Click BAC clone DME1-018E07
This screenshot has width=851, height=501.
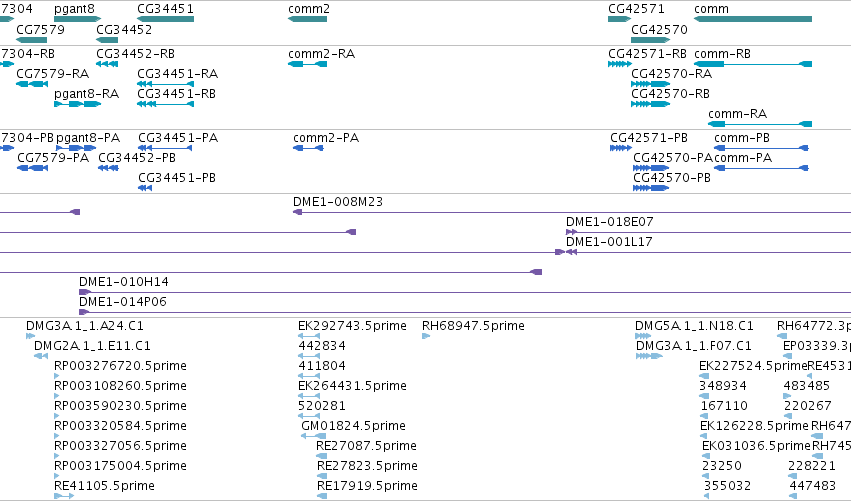(708, 232)
